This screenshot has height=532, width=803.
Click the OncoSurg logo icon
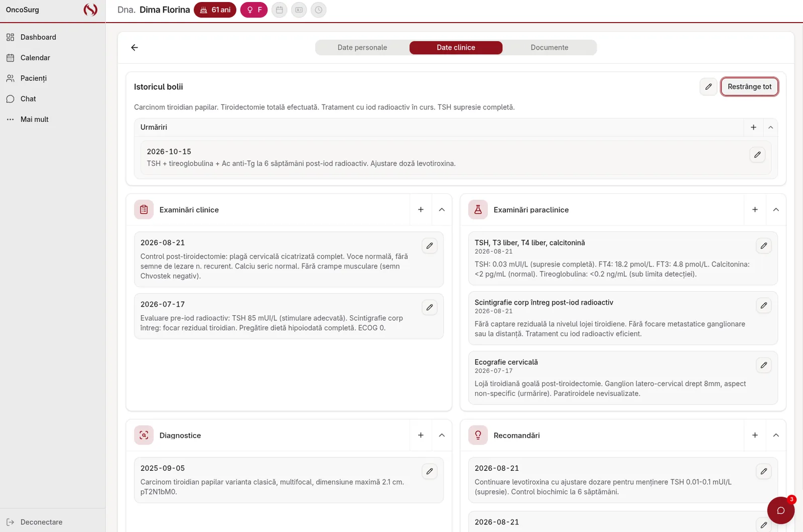[x=90, y=10]
